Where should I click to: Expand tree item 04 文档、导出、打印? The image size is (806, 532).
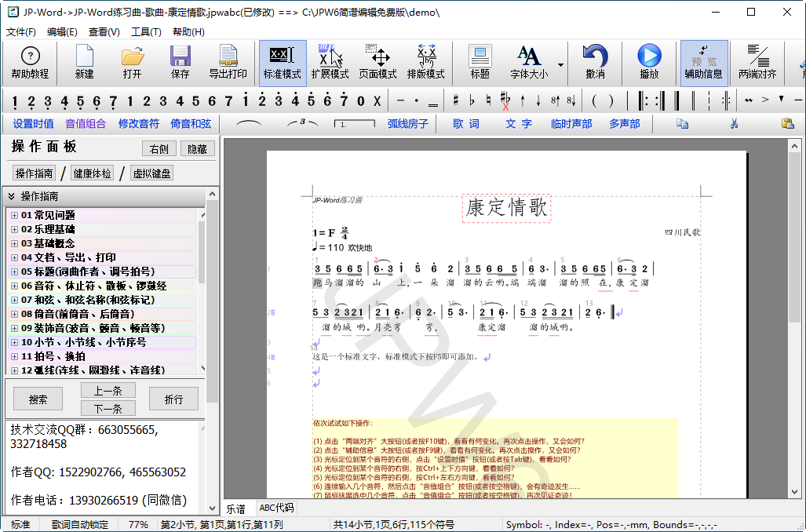click(14, 257)
